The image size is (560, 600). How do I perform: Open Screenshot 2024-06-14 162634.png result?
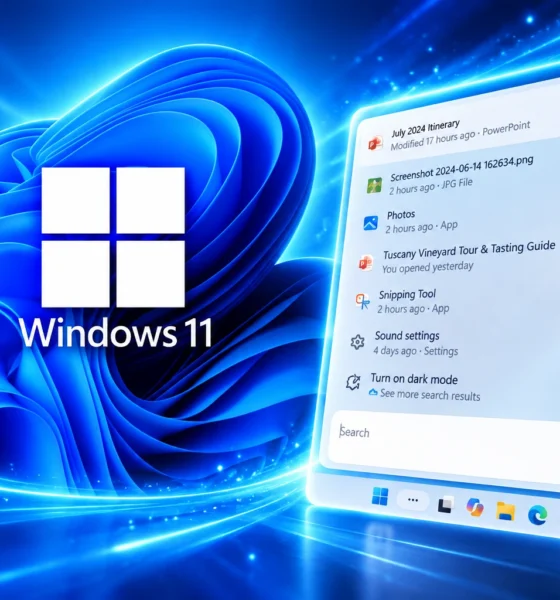(462, 170)
